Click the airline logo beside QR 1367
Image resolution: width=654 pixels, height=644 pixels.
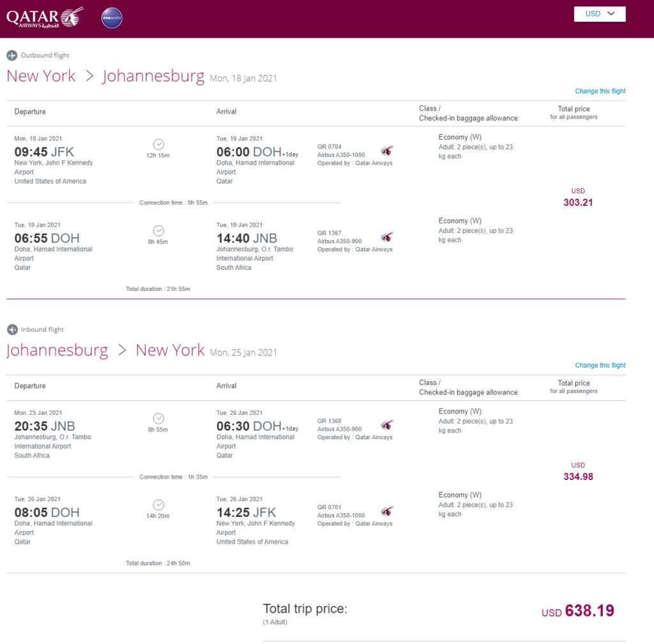tap(387, 237)
